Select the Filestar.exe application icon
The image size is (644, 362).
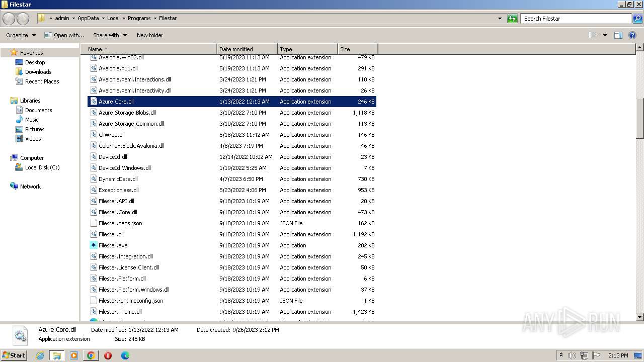94,245
